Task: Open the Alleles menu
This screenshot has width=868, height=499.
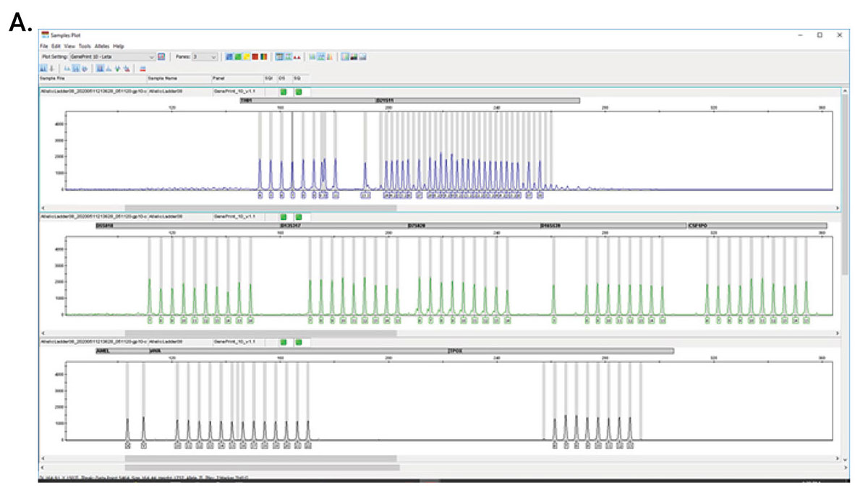Action: tap(103, 46)
